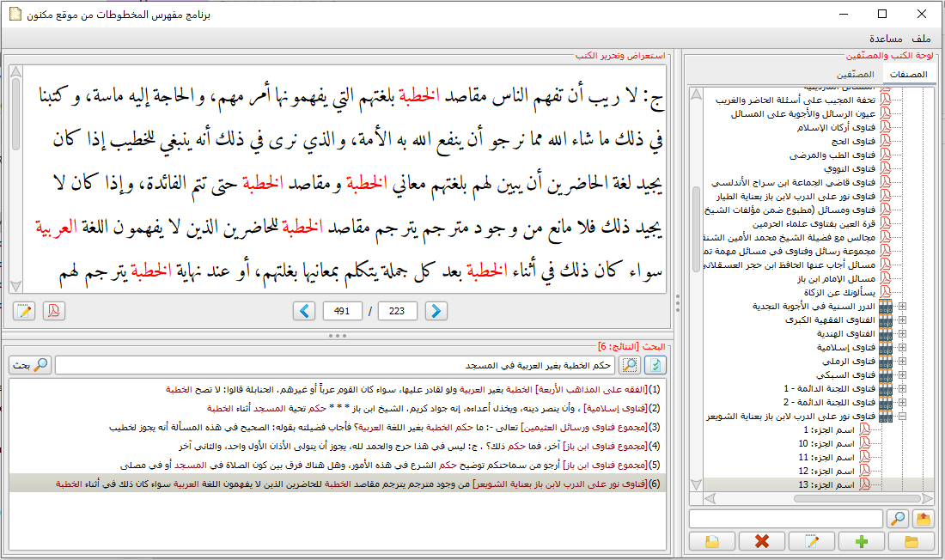Click the edit pencil button in book panel

(x=811, y=541)
